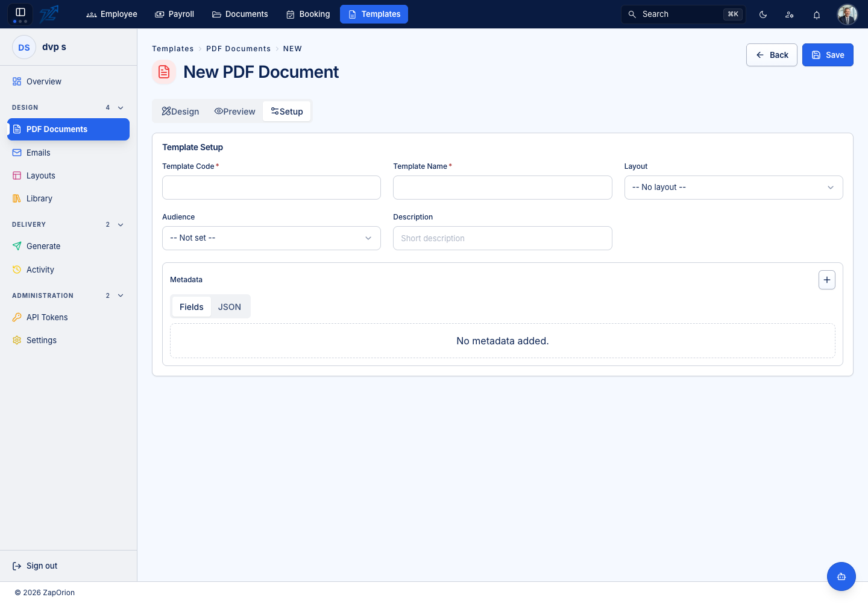Add metadata with the plus icon
The height and width of the screenshot is (603, 868).
pos(827,280)
